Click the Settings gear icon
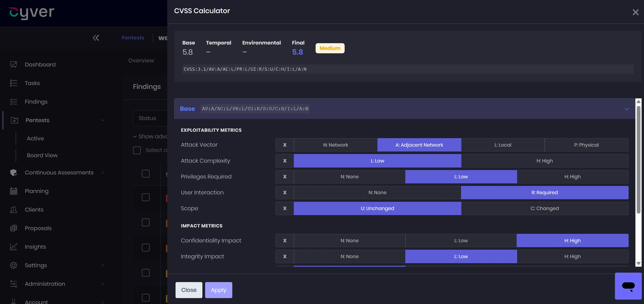This screenshot has height=304, width=644. click(14, 265)
